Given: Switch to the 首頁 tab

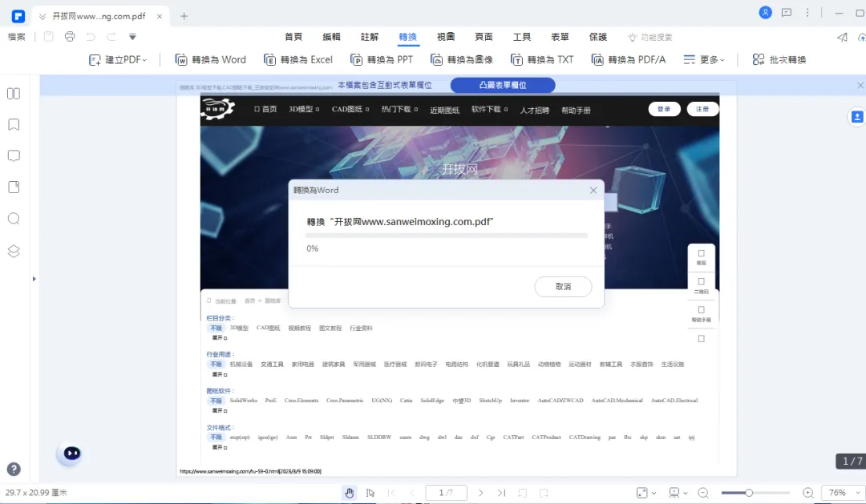Looking at the screenshot, I should click(x=293, y=37).
